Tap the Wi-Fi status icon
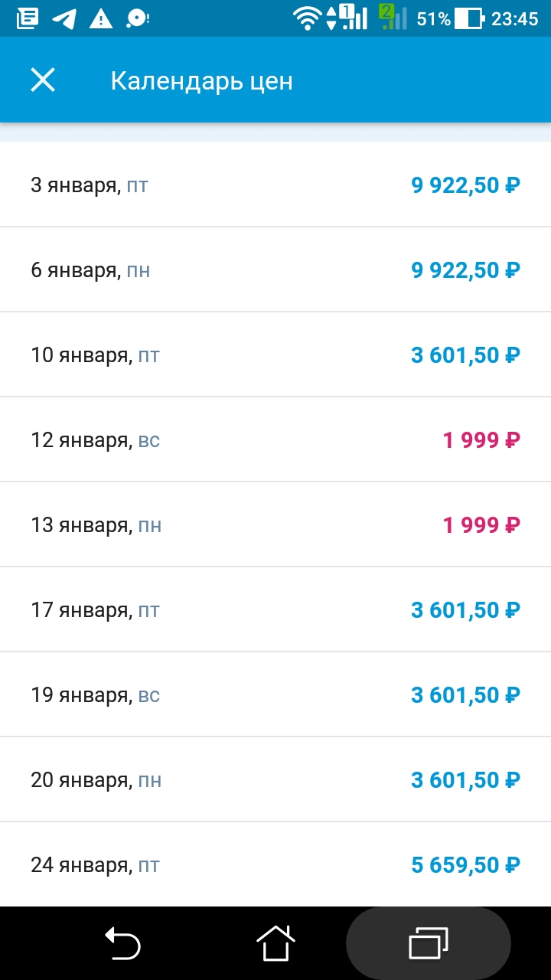This screenshot has height=980, width=551. point(308,18)
